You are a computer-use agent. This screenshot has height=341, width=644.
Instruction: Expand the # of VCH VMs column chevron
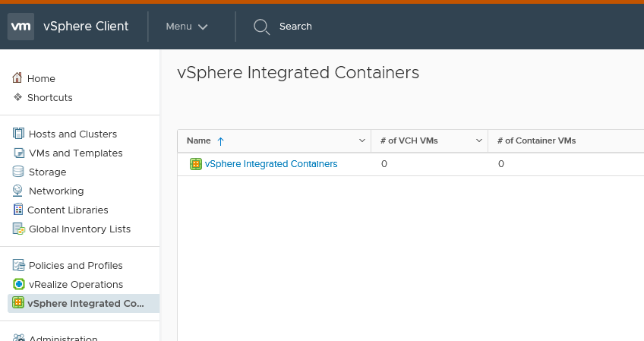(x=479, y=141)
